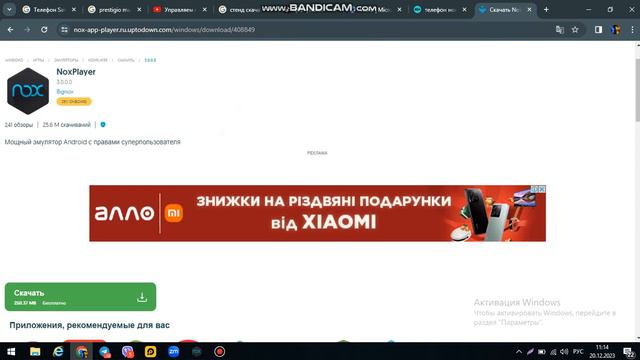Click the Консоли breadcrumb link
This screenshot has width=640, height=360.
point(98,60)
